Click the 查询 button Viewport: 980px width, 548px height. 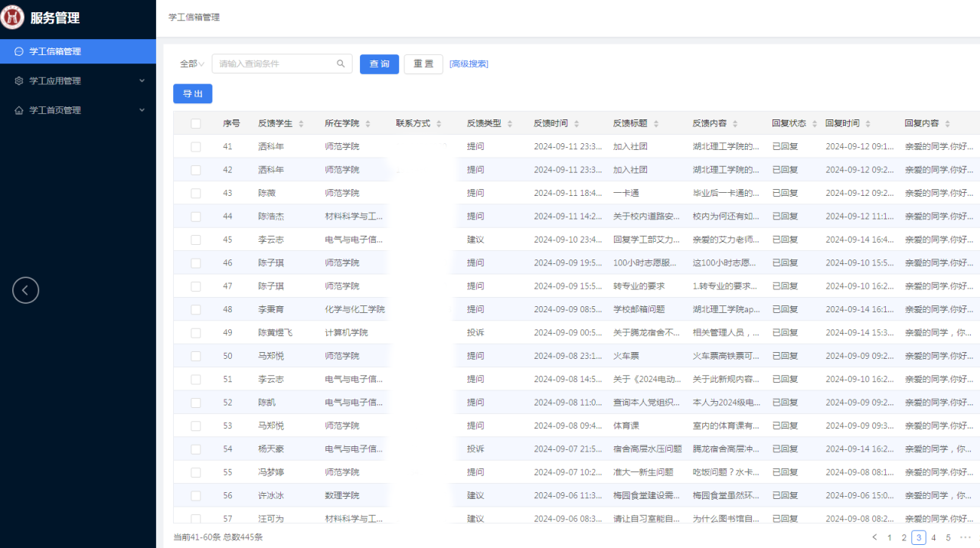tap(379, 64)
